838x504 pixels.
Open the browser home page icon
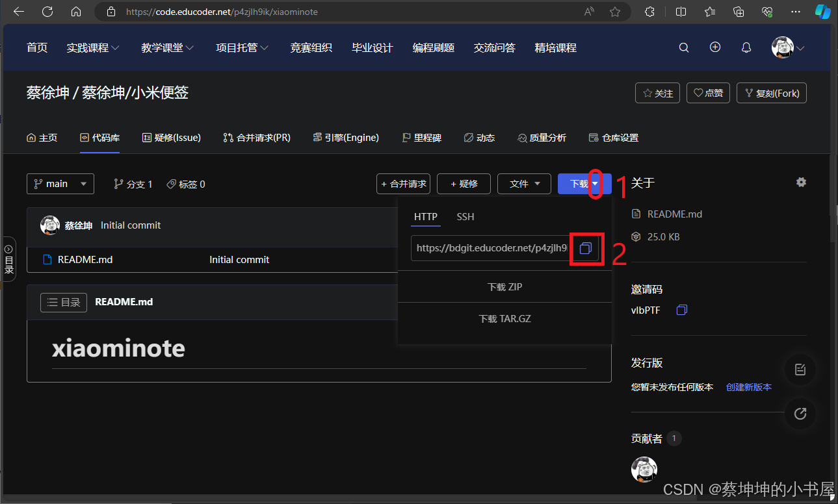coord(76,12)
